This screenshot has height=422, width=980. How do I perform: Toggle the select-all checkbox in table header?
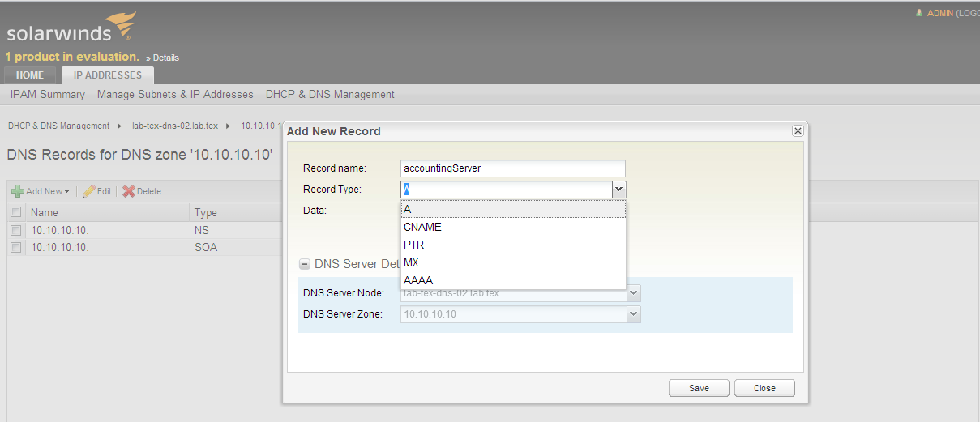click(x=16, y=212)
